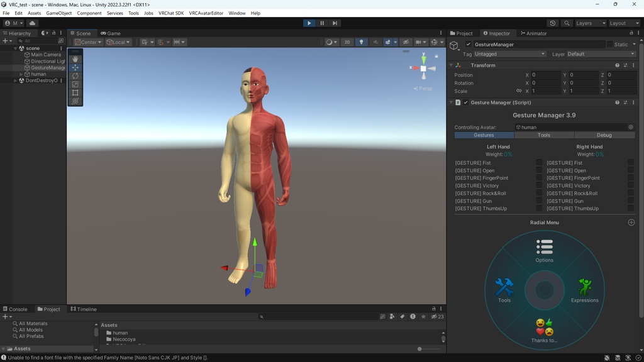Select the Scale tool in the Scene toolbar
The image size is (644, 362).
tap(75, 84)
